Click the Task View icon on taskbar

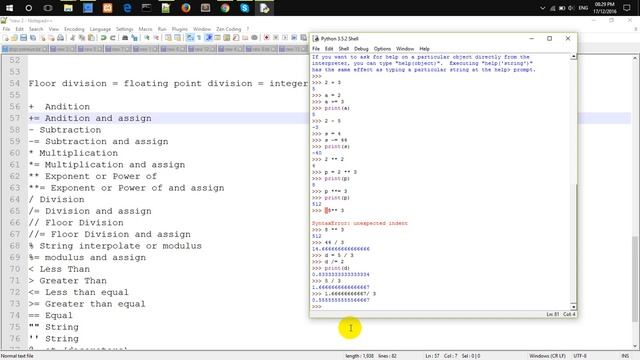click(x=48, y=8)
